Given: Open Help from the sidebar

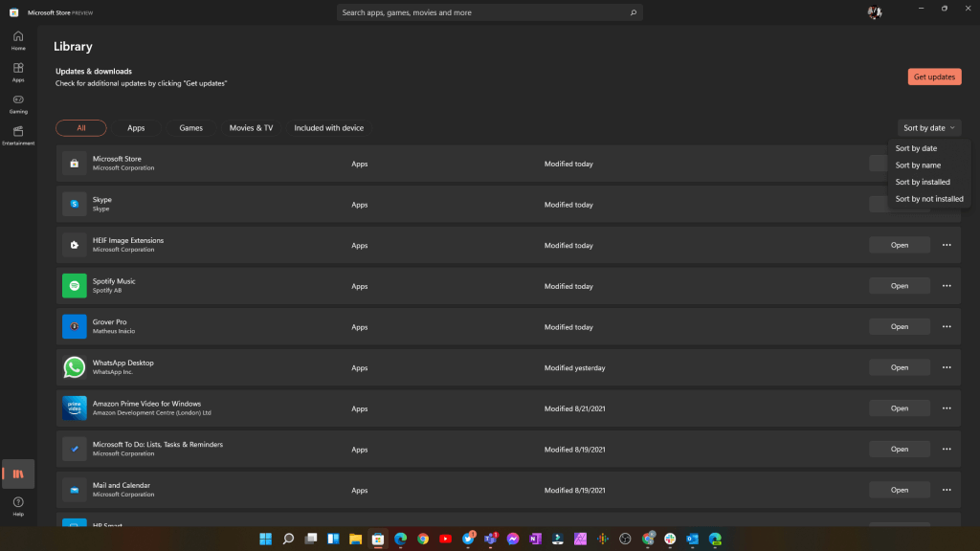Looking at the screenshot, I should pos(17,505).
